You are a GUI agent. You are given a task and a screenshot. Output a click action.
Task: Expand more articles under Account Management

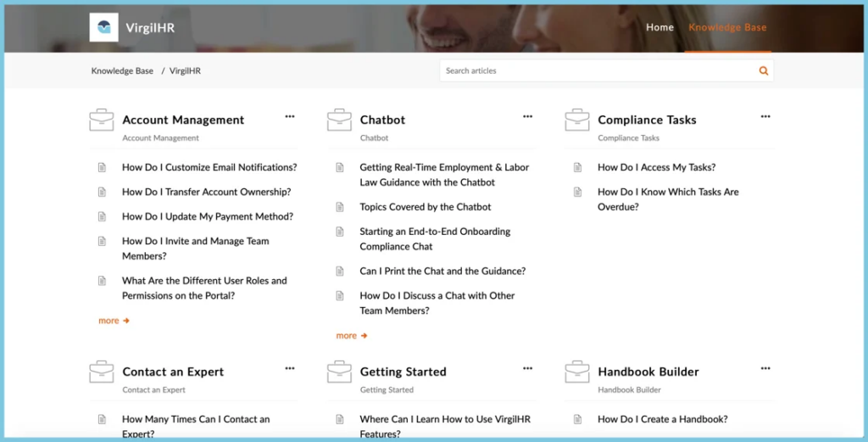point(114,321)
